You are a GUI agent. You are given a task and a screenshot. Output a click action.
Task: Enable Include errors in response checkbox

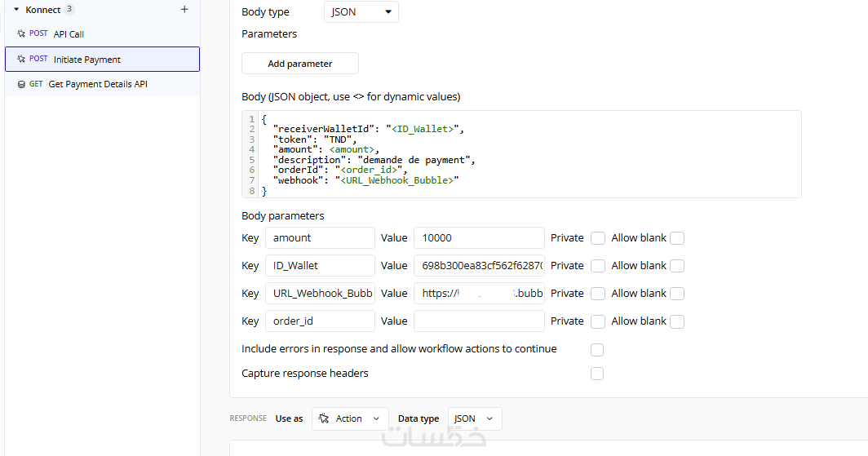(x=597, y=350)
